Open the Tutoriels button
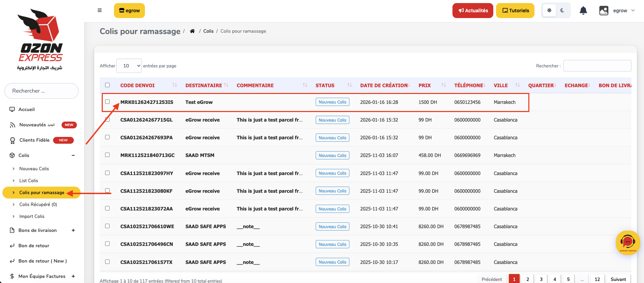The height and width of the screenshot is (283, 644). pos(515,11)
